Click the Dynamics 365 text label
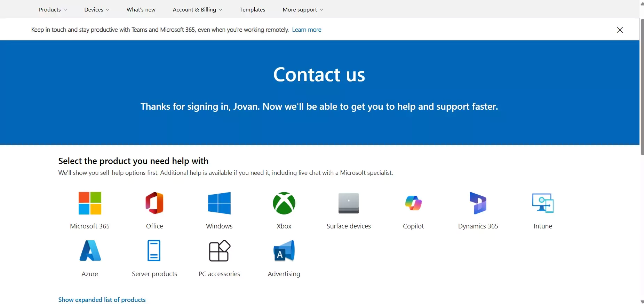Screen dimensions: 644x304 click(478, 226)
